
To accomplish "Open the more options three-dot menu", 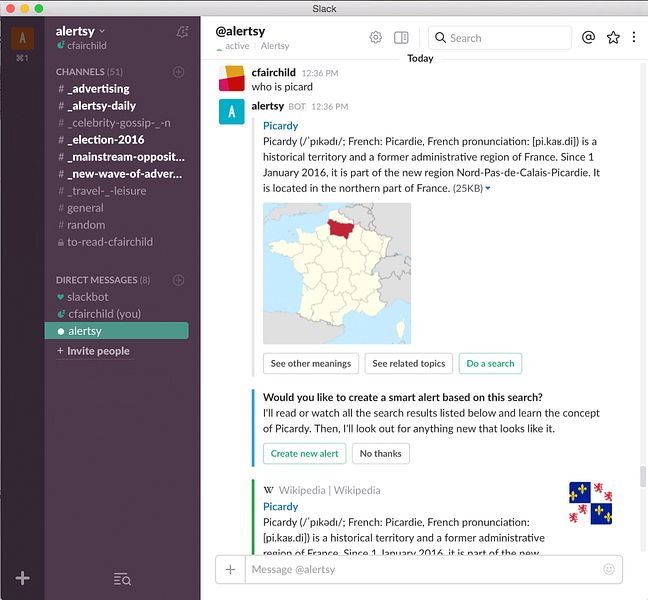I will click(634, 37).
